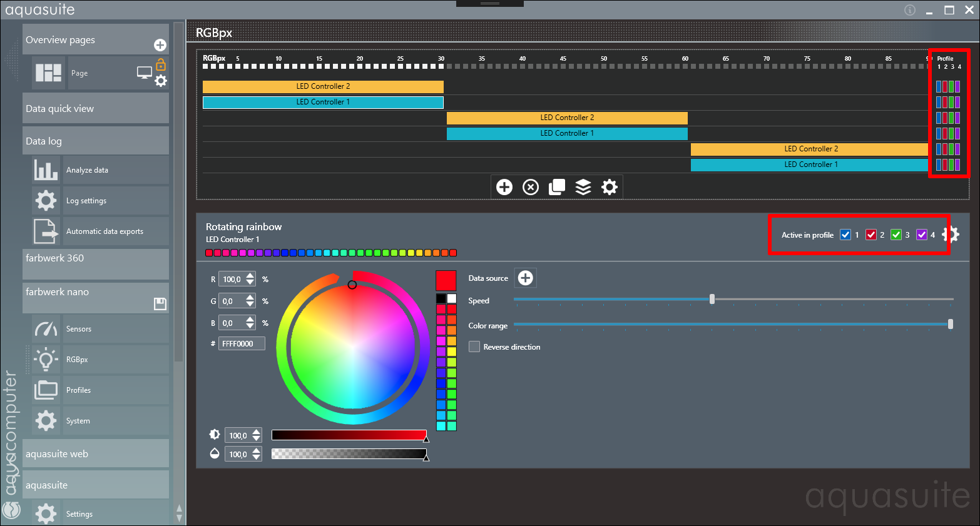Viewport: 980px width, 526px height.
Task: Click the remove effect circled X icon
Action: 531,187
